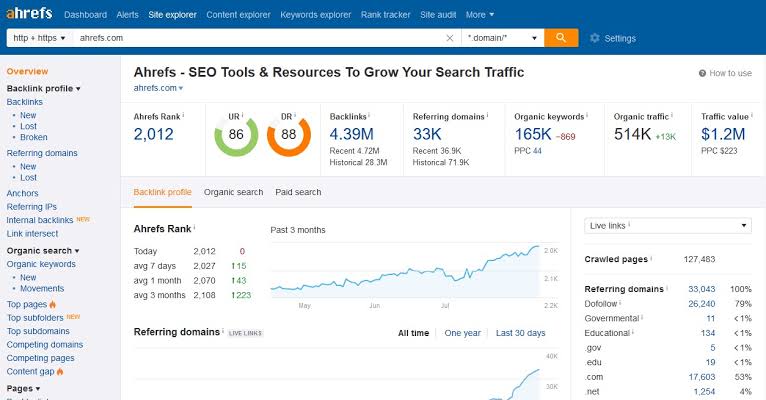The width and height of the screenshot is (766, 400).
Task: Click the 134 Educational domains count
Action: click(708, 333)
